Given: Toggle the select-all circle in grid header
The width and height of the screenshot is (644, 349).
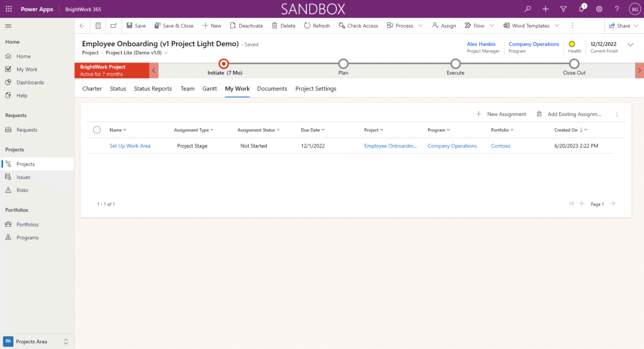Looking at the screenshot, I should pyautogui.click(x=97, y=130).
